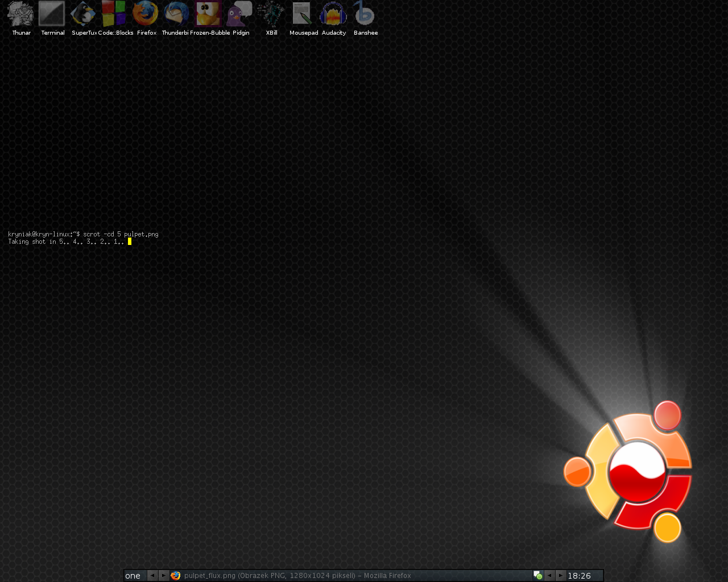The width and height of the screenshot is (728, 582).
Task: Switch to next workspace using right arrow
Action: pos(163,576)
